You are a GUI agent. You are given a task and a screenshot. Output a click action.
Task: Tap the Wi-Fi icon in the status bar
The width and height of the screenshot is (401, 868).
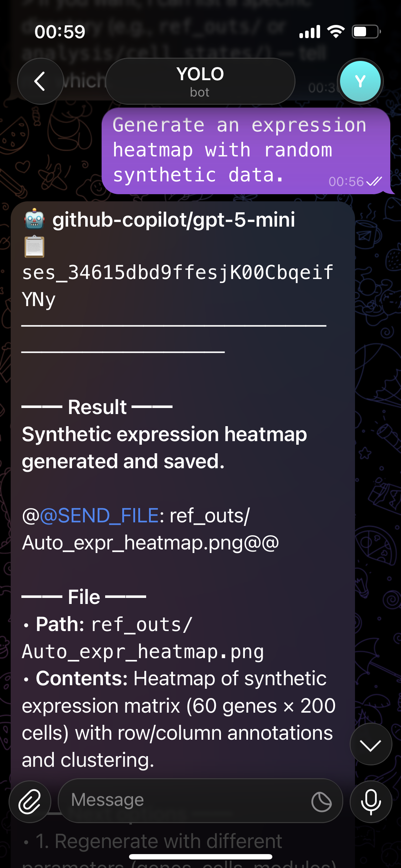click(336, 32)
